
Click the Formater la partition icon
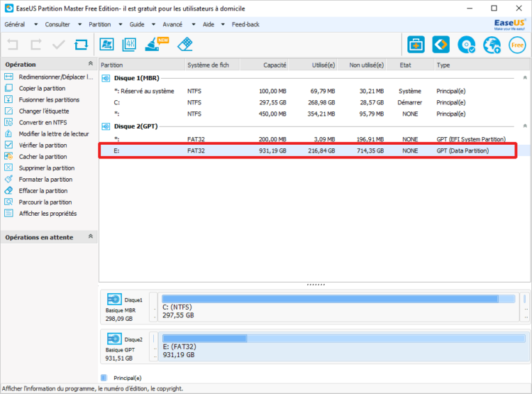9,180
